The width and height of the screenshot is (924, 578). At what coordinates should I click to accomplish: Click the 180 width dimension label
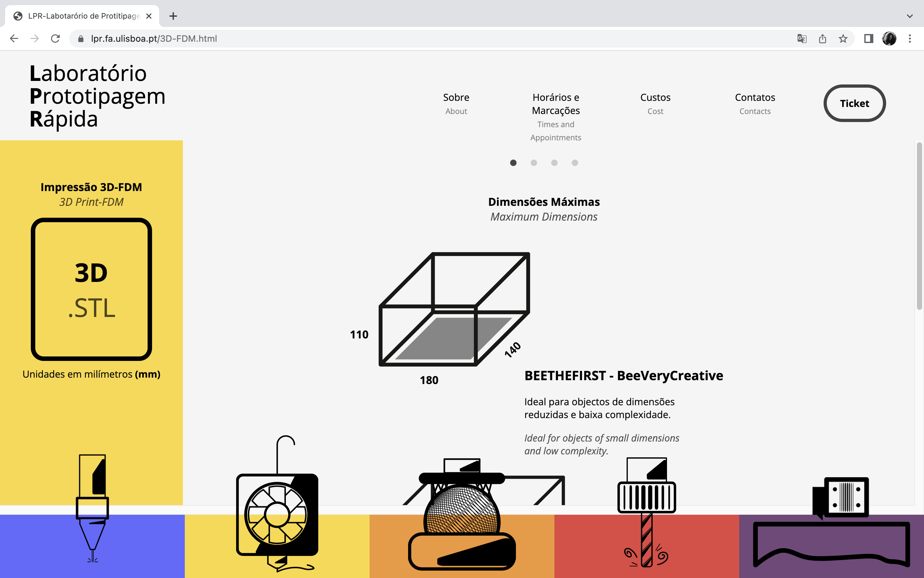pyautogui.click(x=429, y=380)
